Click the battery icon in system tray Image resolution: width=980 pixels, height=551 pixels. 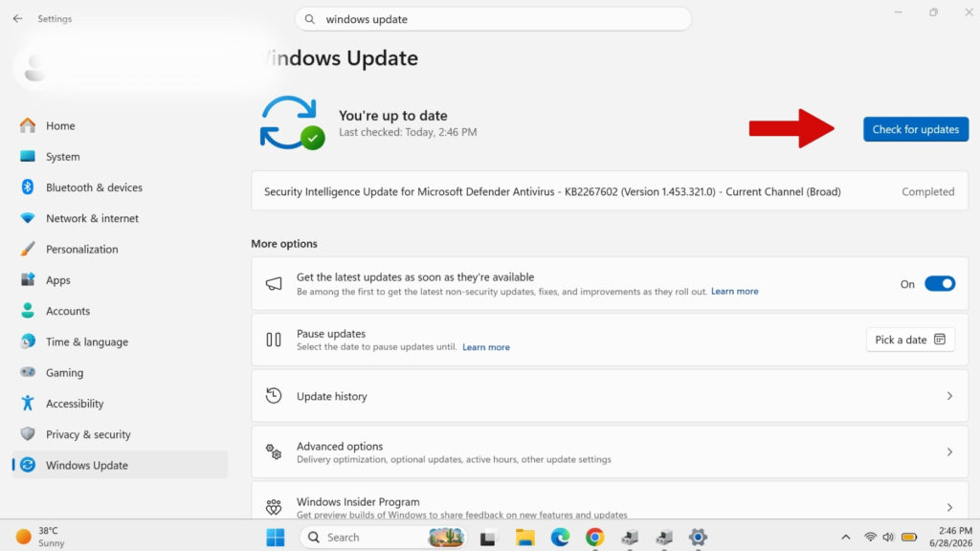coord(909,538)
